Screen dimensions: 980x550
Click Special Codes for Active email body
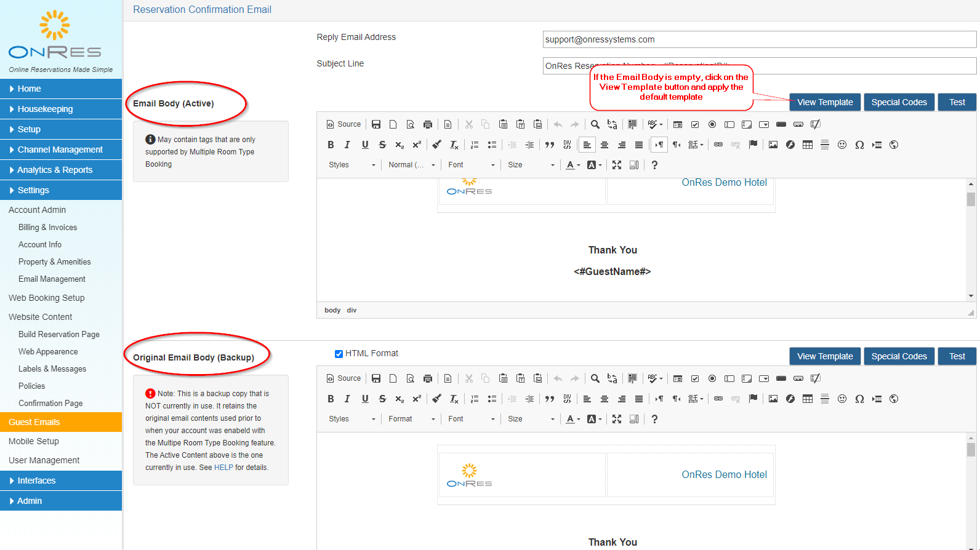click(x=899, y=102)
